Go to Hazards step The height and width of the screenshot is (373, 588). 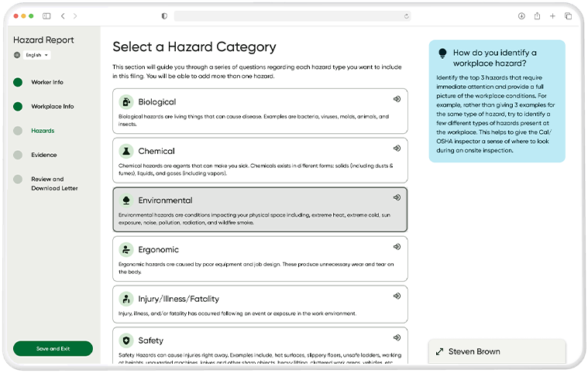tap(43, 131)
